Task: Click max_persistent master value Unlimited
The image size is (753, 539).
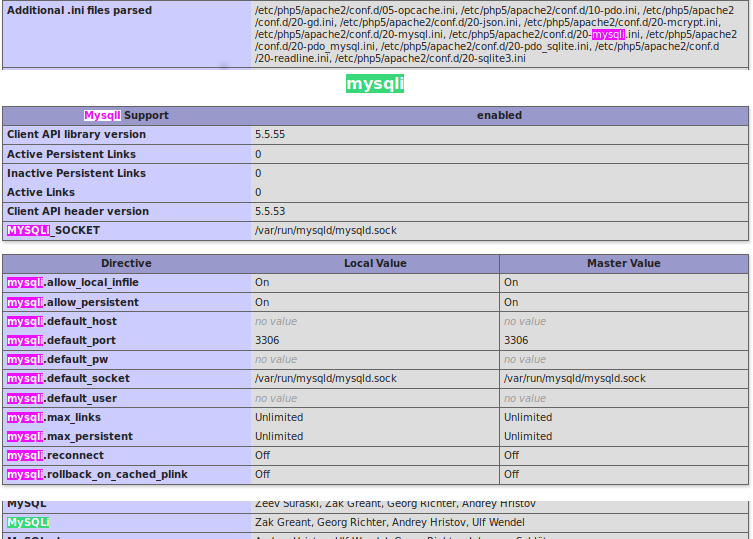Action: (528, 437)
